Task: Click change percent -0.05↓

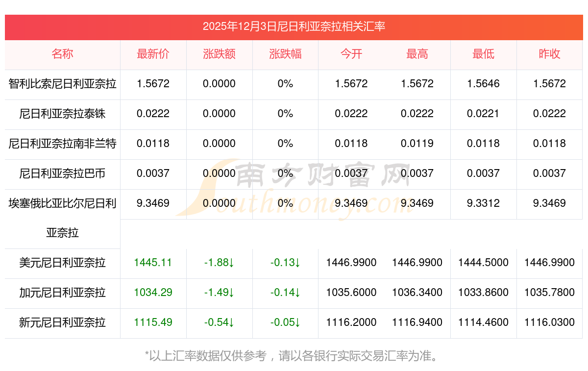Action: pyautogui.click(x=285, y=322)
